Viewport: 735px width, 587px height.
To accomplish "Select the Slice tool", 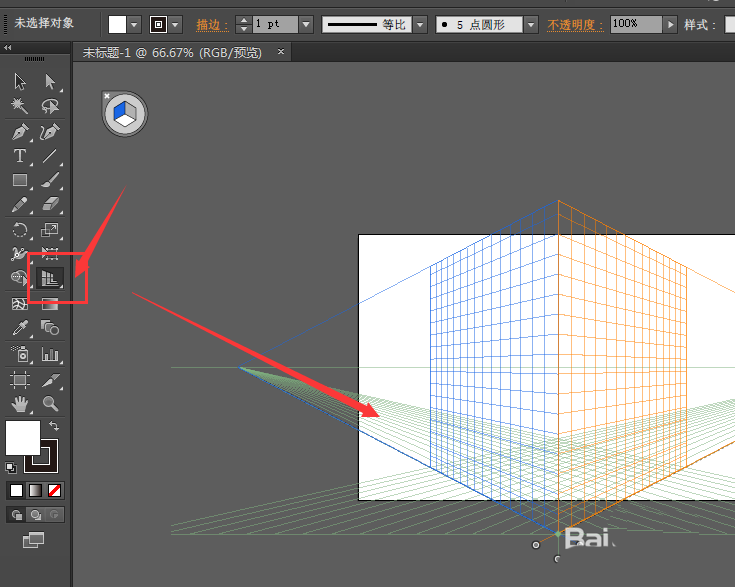I will 50,380.
